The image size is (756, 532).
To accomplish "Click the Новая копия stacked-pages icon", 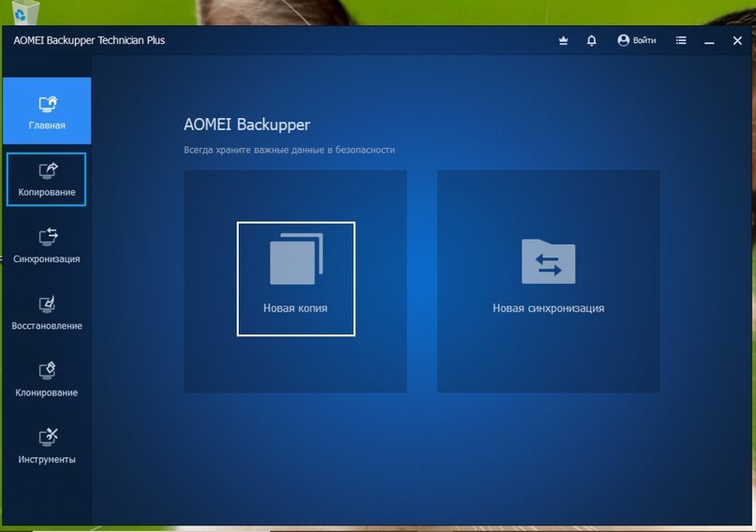I will [296, 259].
